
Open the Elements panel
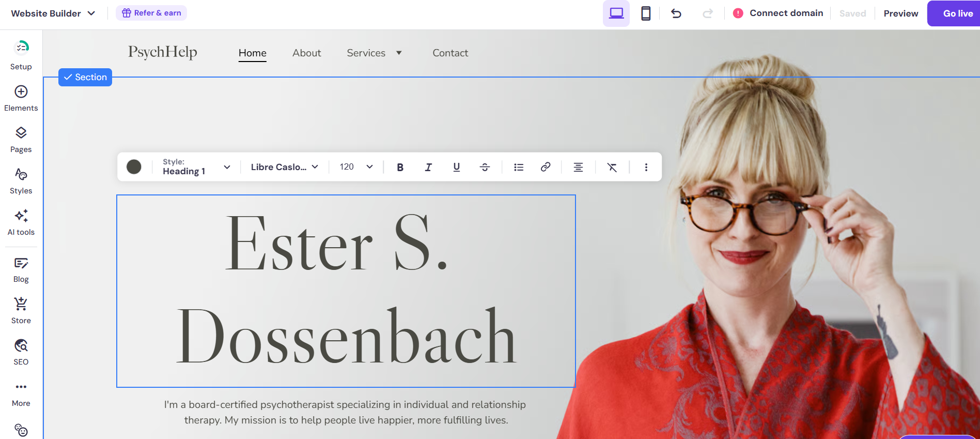coord(21,98)
